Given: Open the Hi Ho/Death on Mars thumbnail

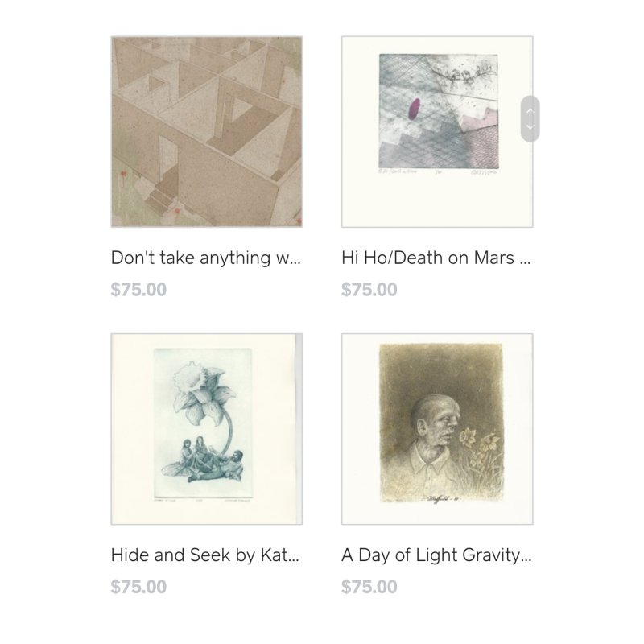Looking at the screenshot, I should point(437,131).
